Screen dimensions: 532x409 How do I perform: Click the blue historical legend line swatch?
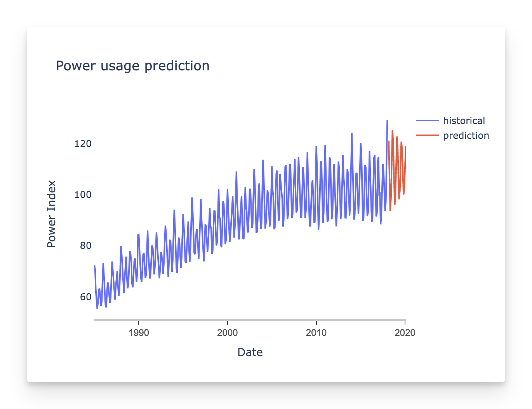pyautogui.click(x=428, y=121)
